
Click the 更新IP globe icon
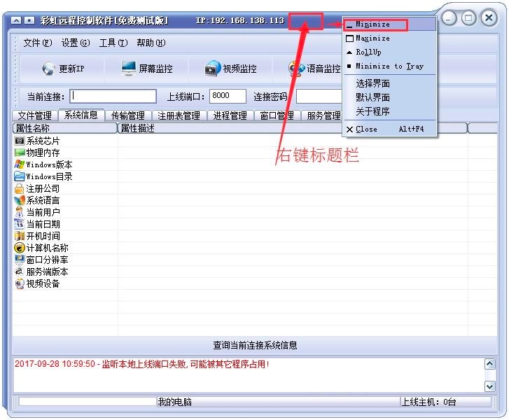49,69
